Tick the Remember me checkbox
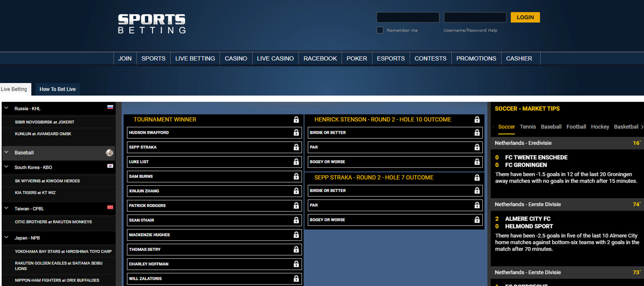644x286 pixels. click(x=380, y=30)
